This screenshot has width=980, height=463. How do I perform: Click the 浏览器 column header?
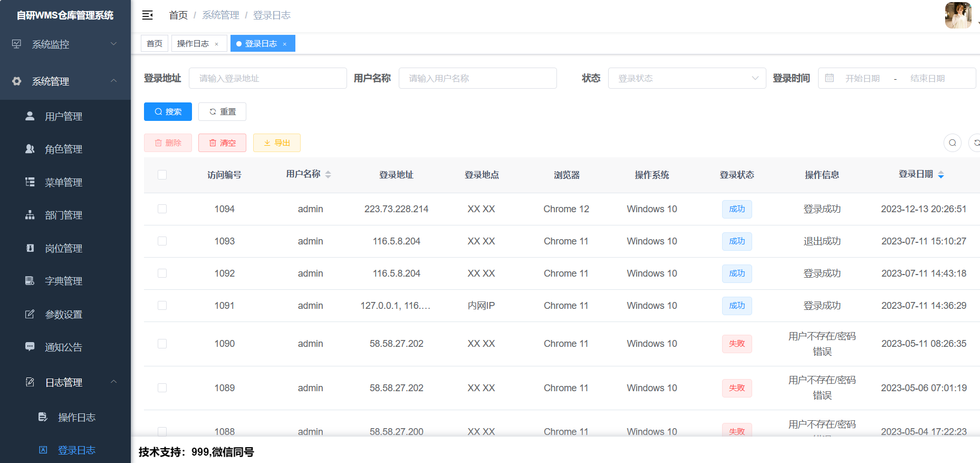pos(566,175)
